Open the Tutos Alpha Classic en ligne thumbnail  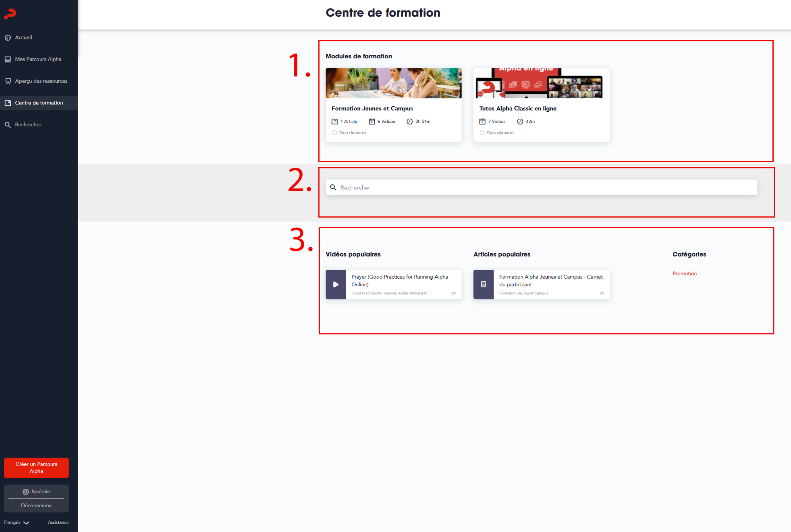pos(541,83)
